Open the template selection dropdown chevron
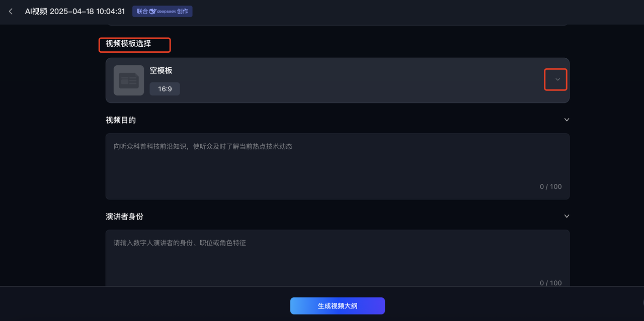This screenshot has height=321, width=644. coord(557,79)
